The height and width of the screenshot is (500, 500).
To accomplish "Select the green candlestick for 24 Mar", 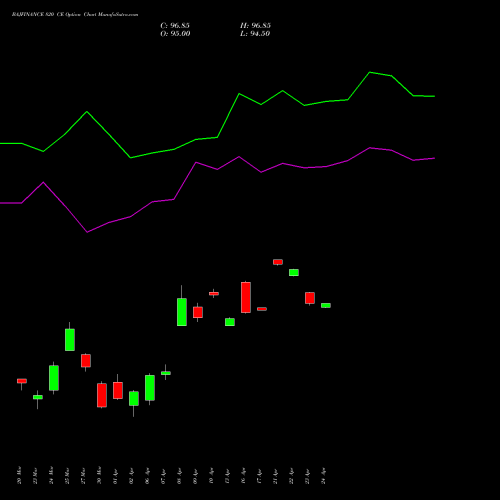I will [54, 378].
